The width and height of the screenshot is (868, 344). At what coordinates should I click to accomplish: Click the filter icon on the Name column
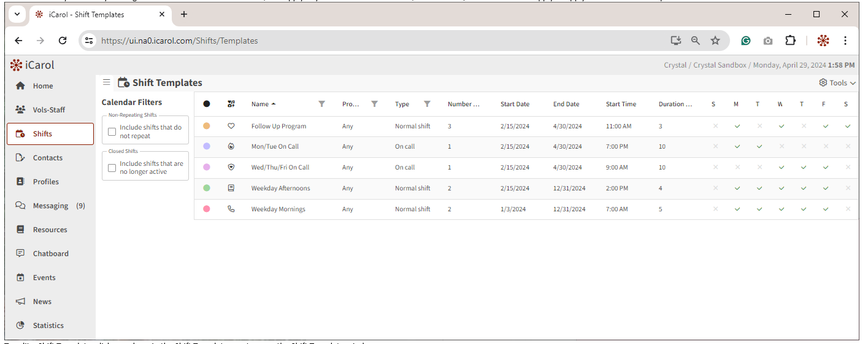coord(321,104)
